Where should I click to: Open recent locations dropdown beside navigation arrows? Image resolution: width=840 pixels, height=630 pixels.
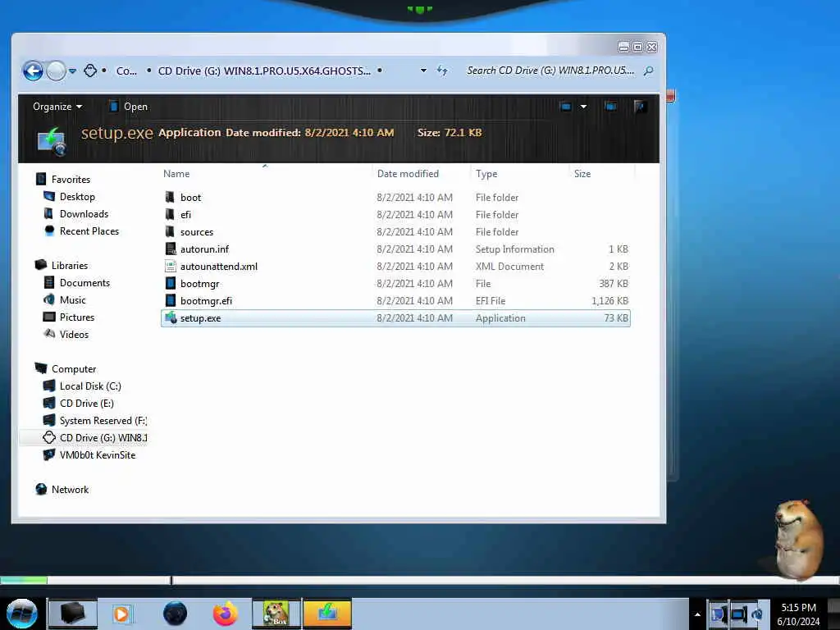pyautogui.click(x=72, y=71)
